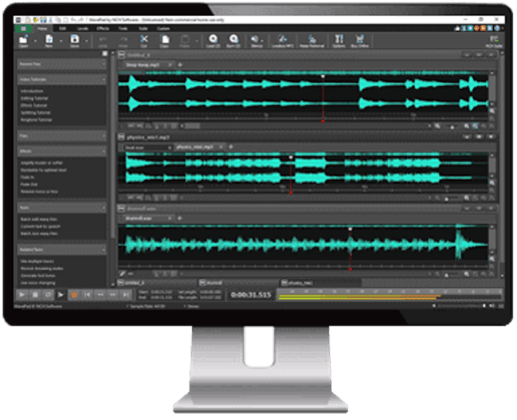
Task: Click the orange Record button
Action: [x=74, y=295]
